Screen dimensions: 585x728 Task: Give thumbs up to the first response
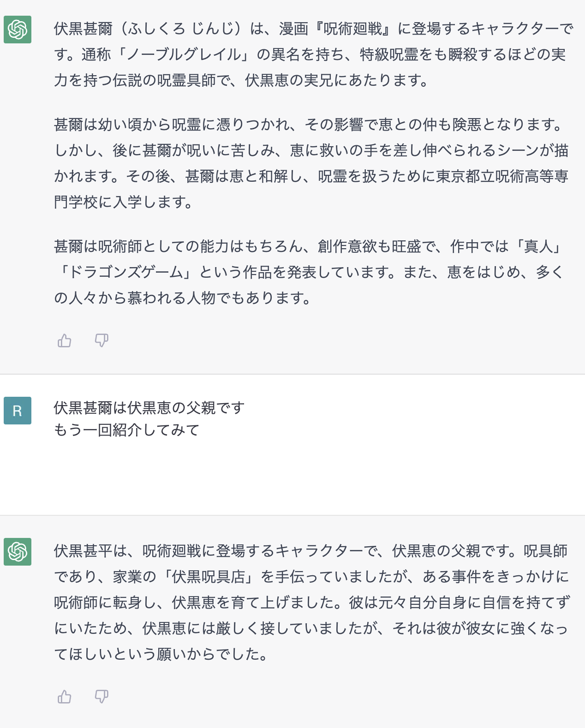(x=65, y=340)
